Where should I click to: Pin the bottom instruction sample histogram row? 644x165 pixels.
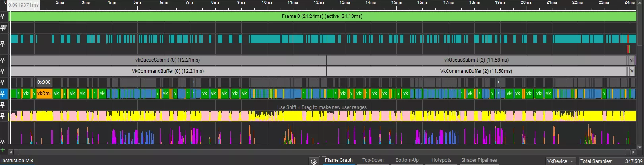3,142
